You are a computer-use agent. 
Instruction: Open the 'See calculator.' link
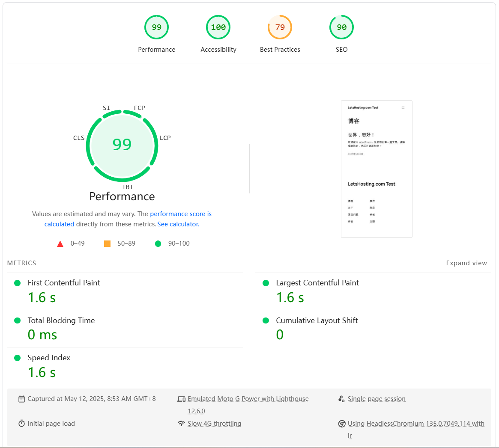point(178,224)
